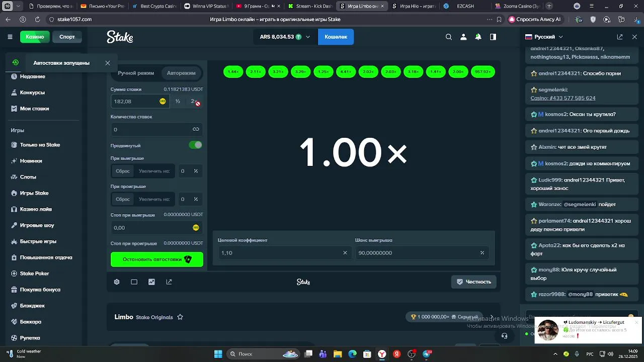644x362 pixels.
Task: Open the search magnifier in Stake header
Action: point(449,37)
